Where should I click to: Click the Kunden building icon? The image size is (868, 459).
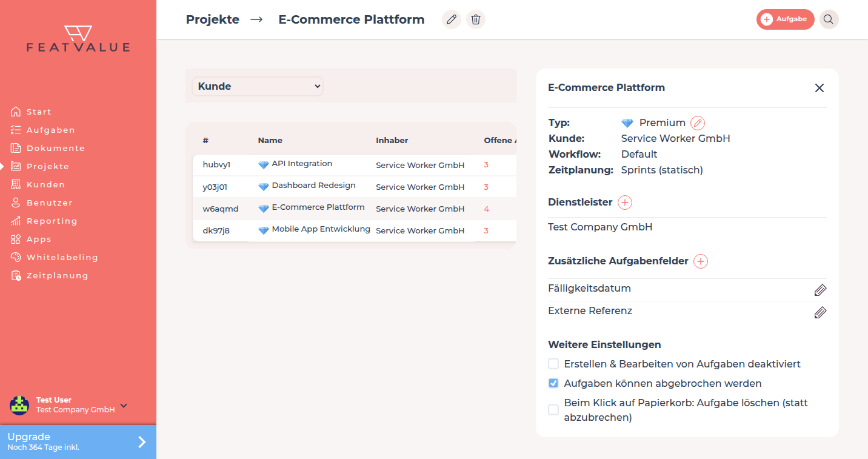tap(16, 184)
